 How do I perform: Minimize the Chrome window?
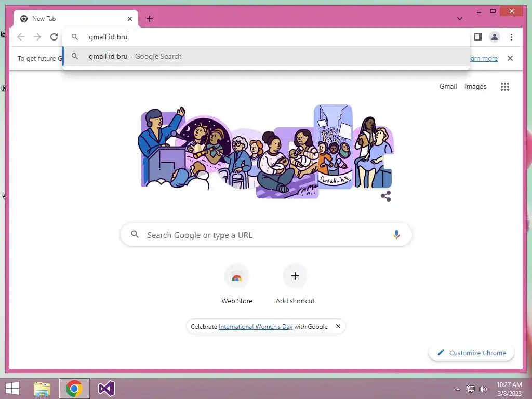point(478,12)
